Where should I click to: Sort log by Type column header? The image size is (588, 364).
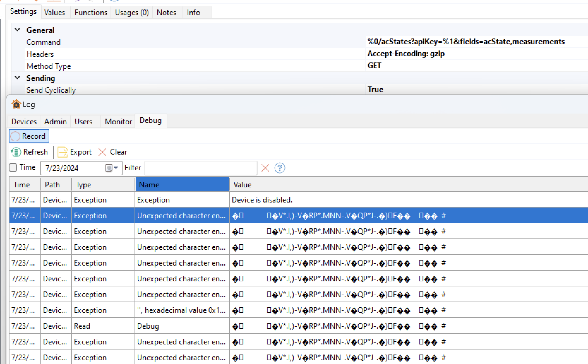[x=103, y=185]
